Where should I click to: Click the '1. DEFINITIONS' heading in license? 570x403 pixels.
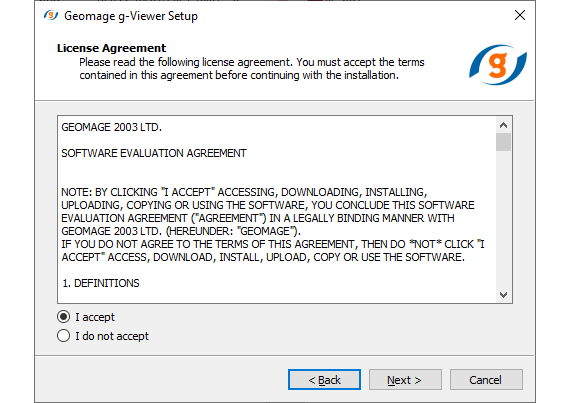tap(101, 283)
